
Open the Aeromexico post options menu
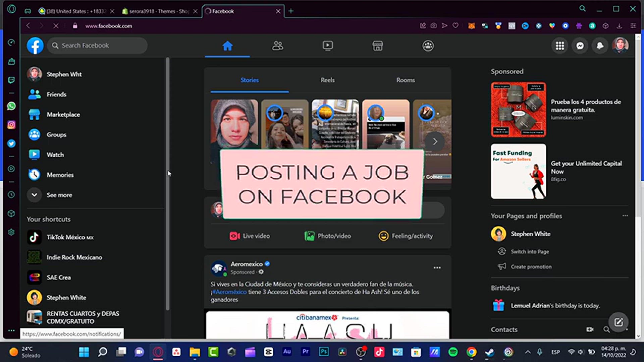pyautogui.click(x=437, y=267)
